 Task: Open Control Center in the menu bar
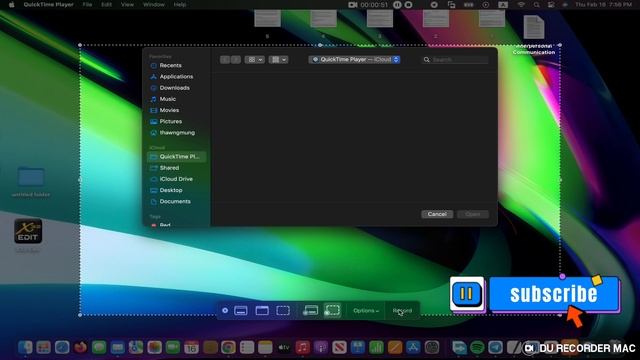click(x=551, y=4)
